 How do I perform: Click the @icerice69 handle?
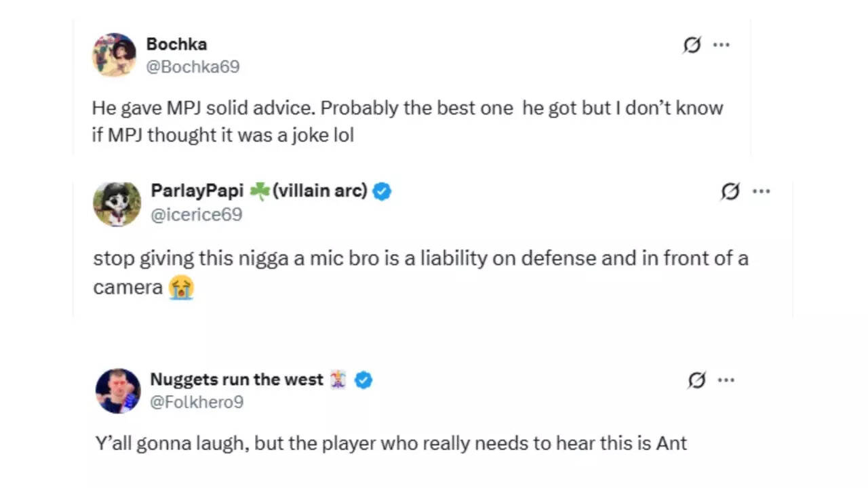coord(197,215)
